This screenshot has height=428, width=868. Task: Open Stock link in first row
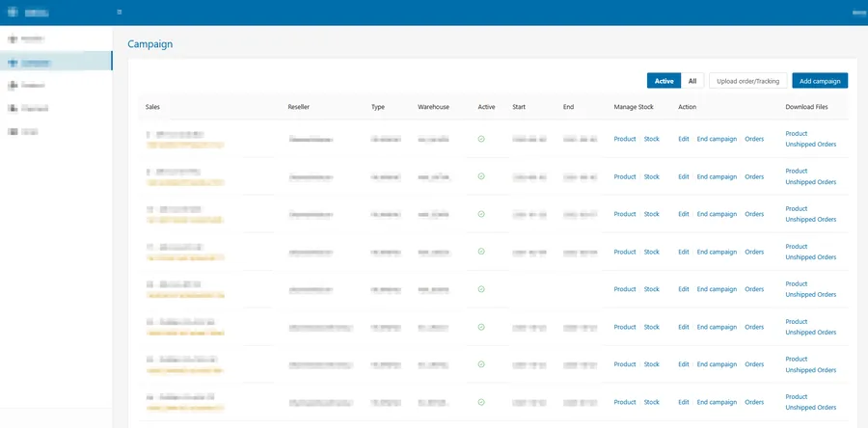click(652, 139)
